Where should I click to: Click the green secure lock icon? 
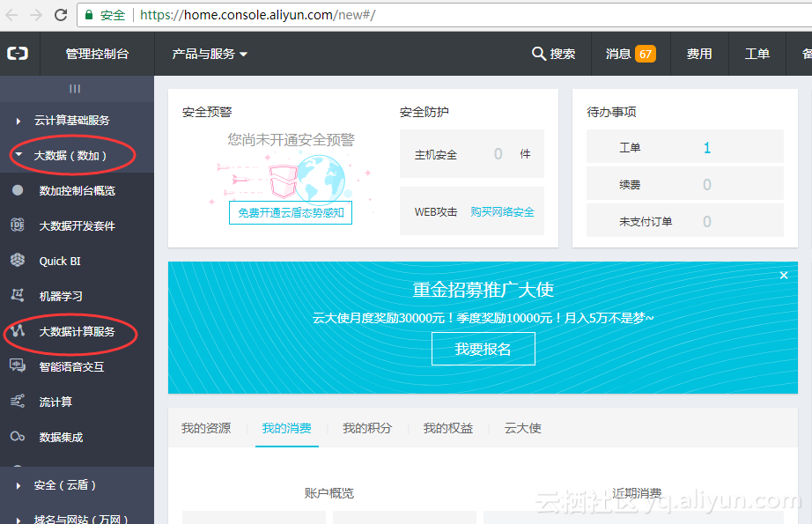[x=89, y=15]
